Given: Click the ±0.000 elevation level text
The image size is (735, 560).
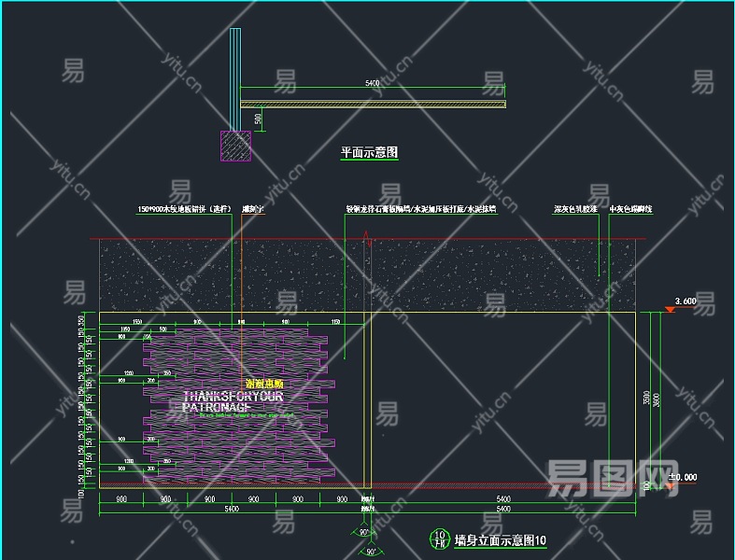Looking at the screenshot, I should [x=683, y=477].
